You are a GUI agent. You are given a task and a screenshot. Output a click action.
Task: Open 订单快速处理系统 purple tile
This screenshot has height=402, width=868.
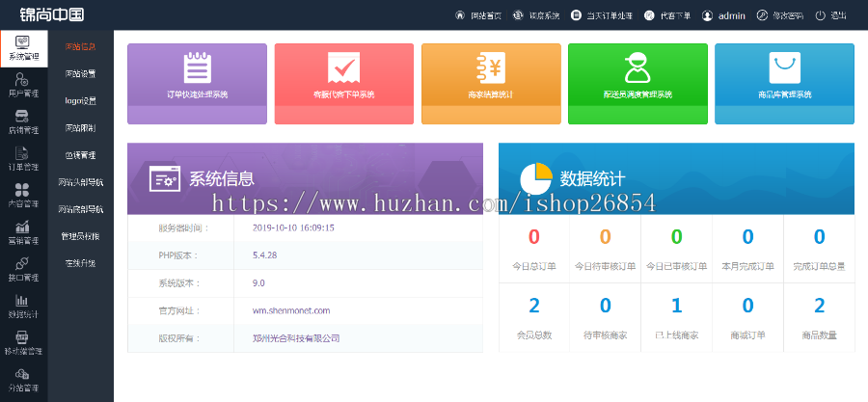pos(197,83)
